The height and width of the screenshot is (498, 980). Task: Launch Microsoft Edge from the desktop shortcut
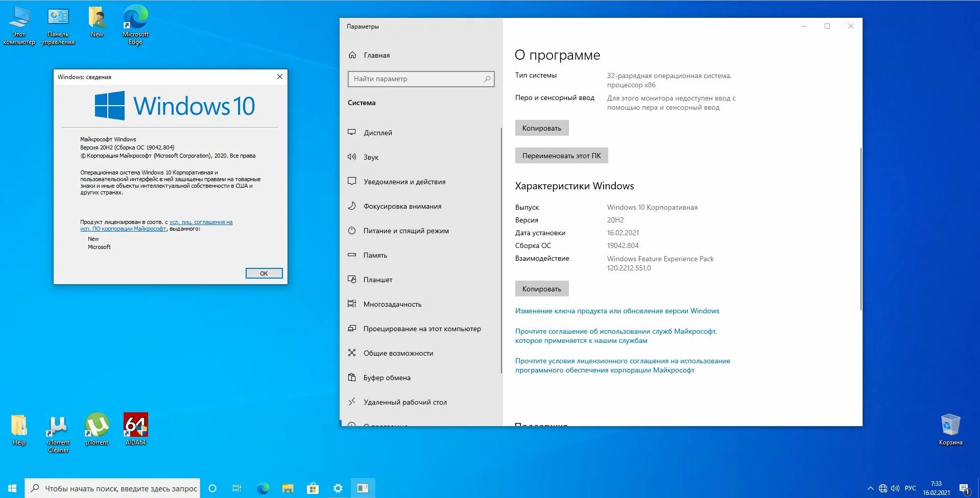click(135, 26)
